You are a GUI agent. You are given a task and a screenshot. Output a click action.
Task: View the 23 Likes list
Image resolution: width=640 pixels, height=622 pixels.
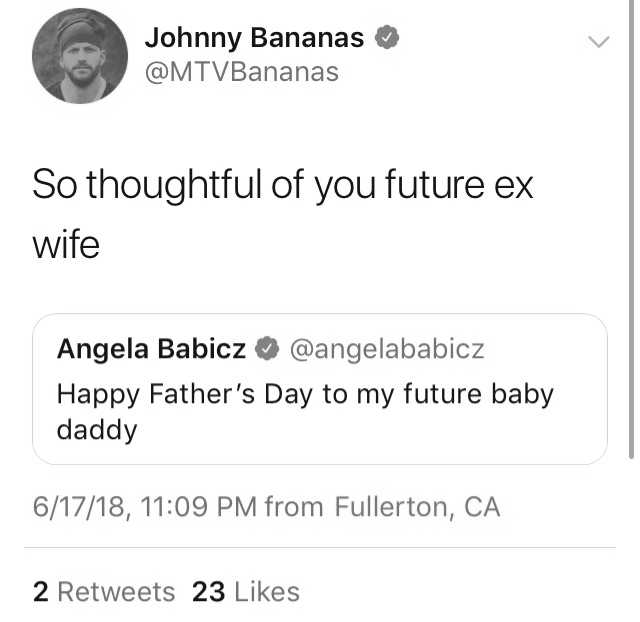click(246, 591)
